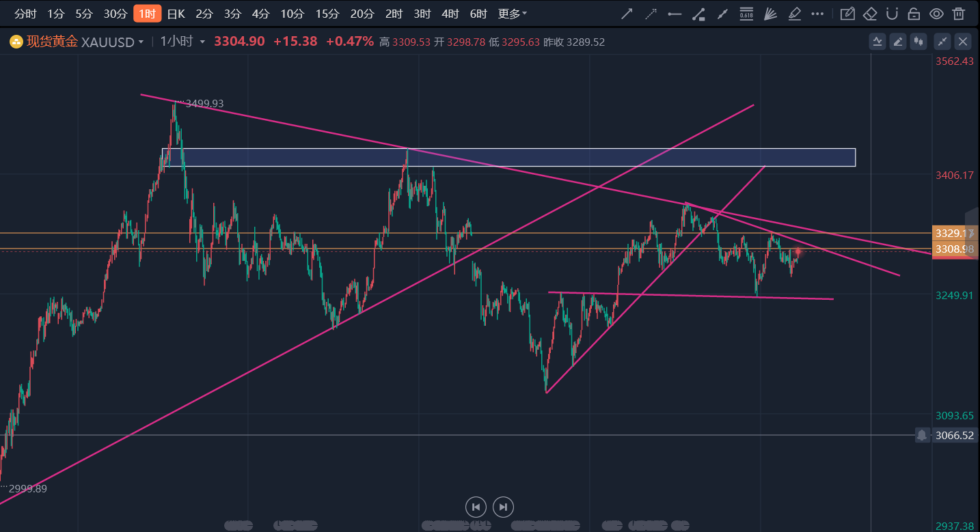The width and height of the screenshot is (980, 532).
Task: Toggle the drawing lock icon
Action: [914, 14]
